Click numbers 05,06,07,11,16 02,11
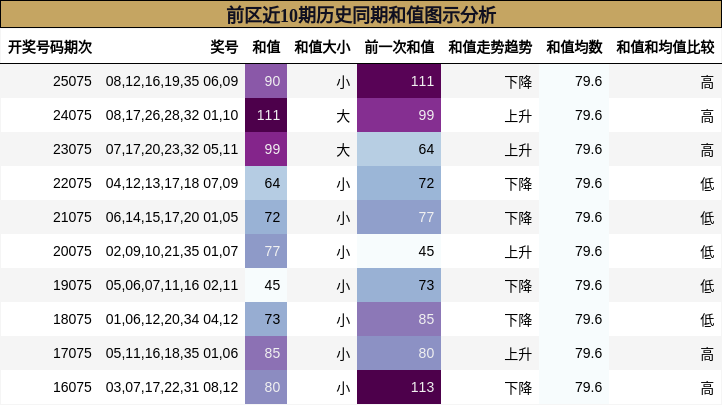 [172, 286]
